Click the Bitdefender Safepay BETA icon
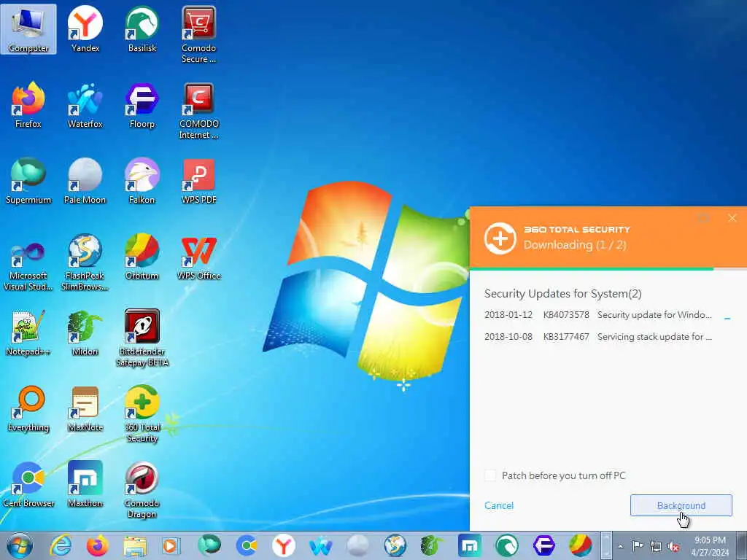The width and height of the screenshot is (747, 560). [142, 338]
